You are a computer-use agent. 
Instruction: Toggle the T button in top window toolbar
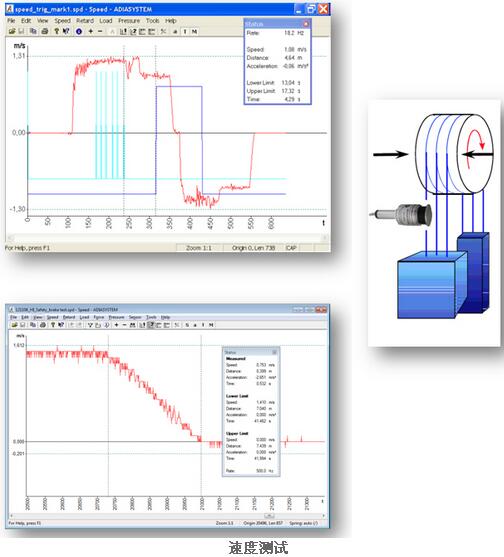(185, 31)
